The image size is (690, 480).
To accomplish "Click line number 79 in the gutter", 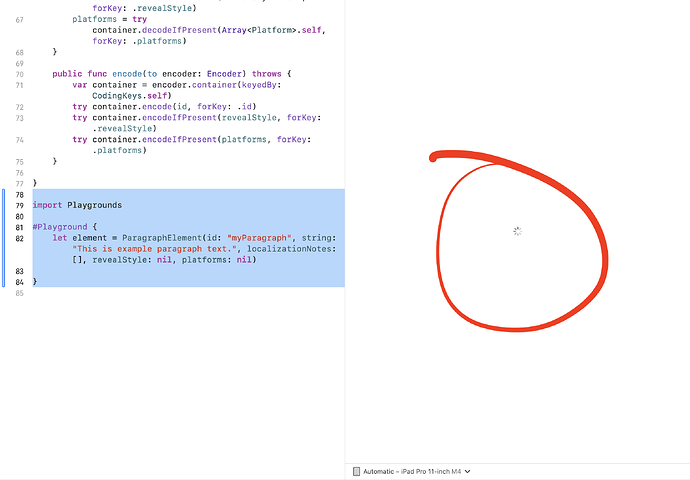I will [x=19, y=205].
